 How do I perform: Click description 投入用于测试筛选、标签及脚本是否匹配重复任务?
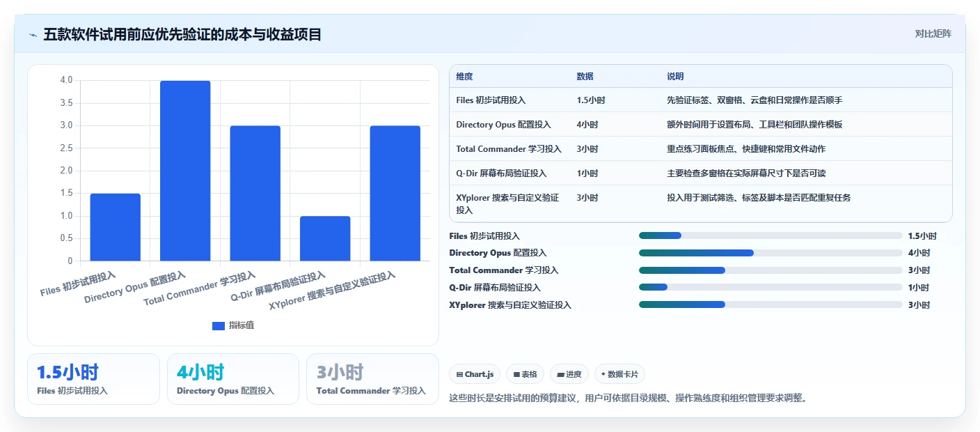759,198
